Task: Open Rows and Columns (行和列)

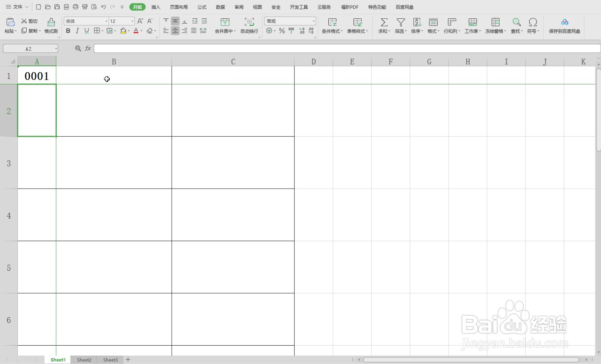Action: [452, 25]
